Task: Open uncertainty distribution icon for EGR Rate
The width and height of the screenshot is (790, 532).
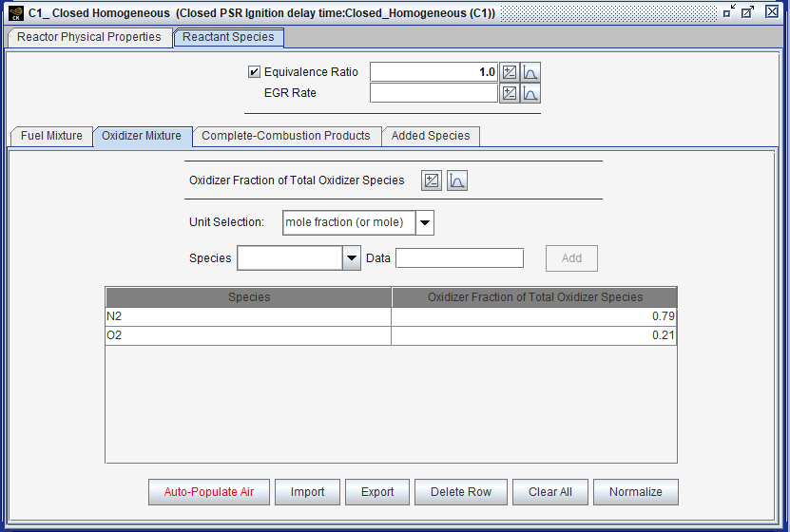Action: pyautogui.click(x=530, y=94)
